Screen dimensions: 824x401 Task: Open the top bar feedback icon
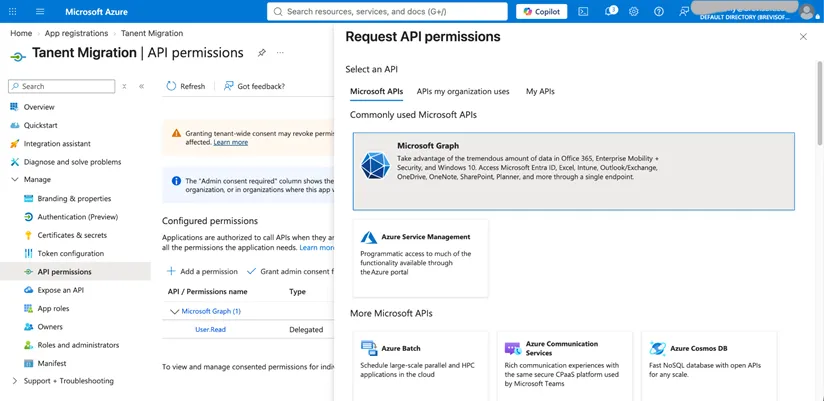click(x=683, y=12)
